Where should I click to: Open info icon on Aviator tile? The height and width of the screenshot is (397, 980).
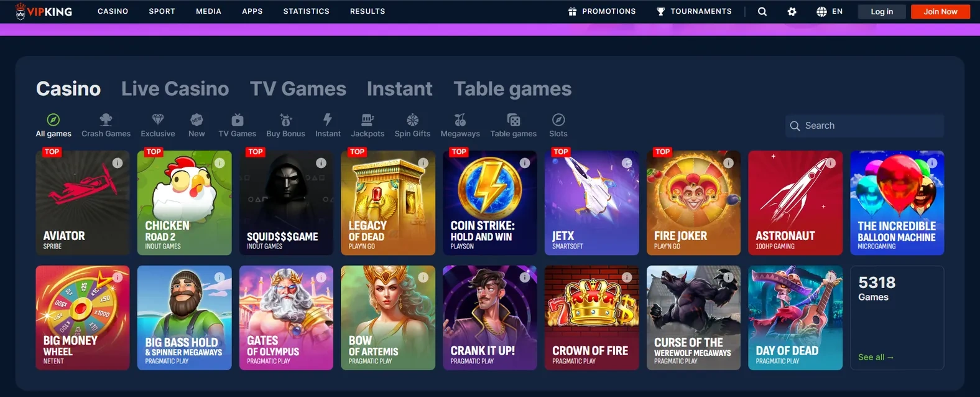point(118,163)
